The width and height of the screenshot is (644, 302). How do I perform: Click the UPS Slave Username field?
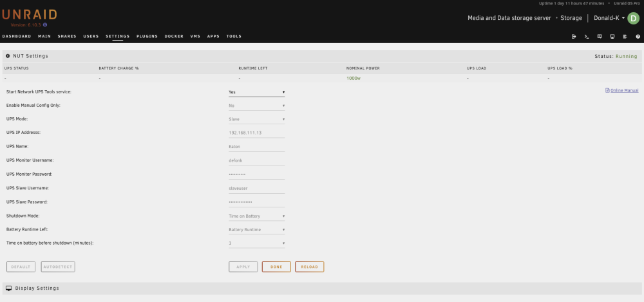pyautogui.click(x=257, y=189)
